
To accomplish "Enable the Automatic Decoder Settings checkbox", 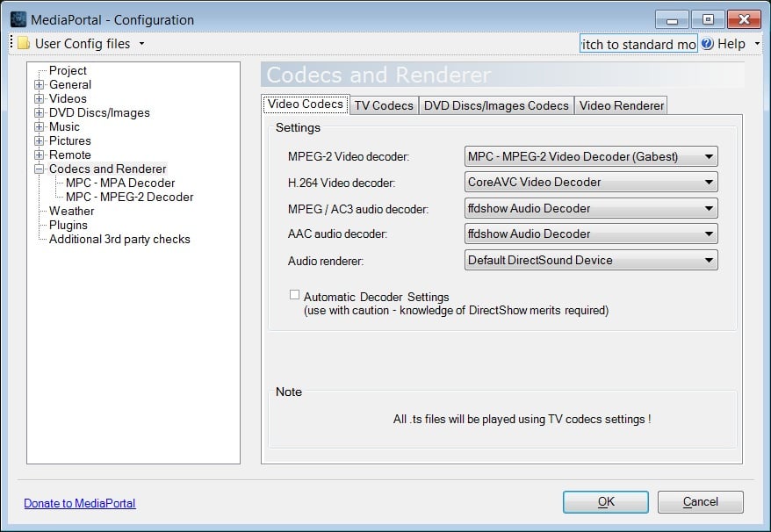I will (295, 296).
